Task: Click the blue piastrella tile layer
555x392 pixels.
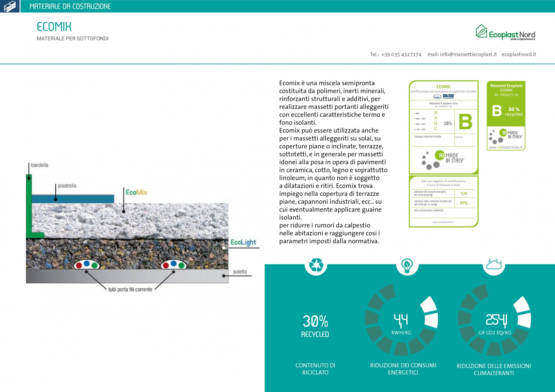Action: point(73,199)
